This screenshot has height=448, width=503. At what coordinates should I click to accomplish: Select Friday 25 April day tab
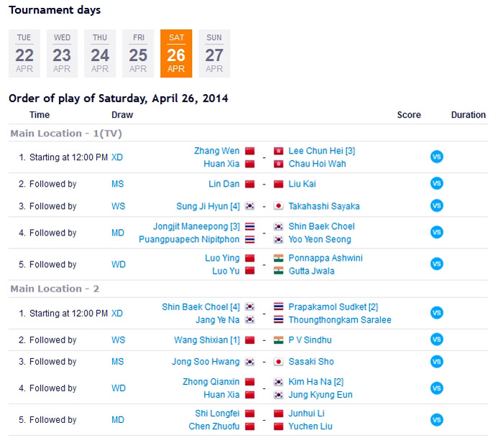[x=138, y=54]
